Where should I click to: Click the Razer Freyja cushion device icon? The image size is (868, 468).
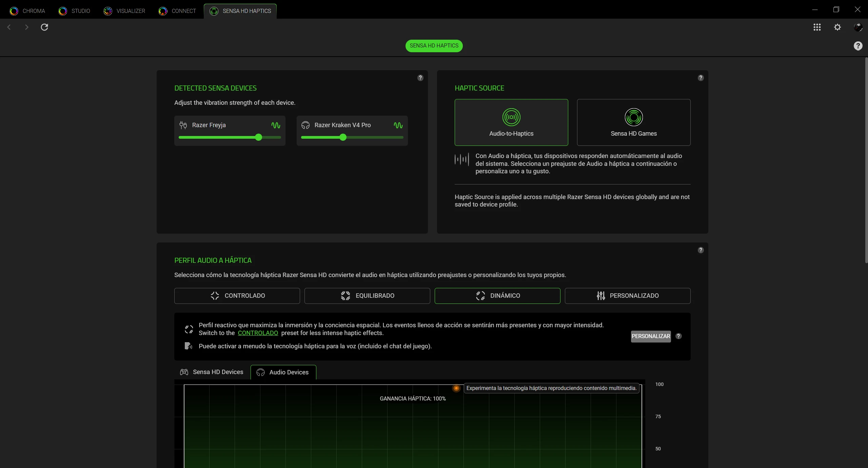click(x=183, y=125)
